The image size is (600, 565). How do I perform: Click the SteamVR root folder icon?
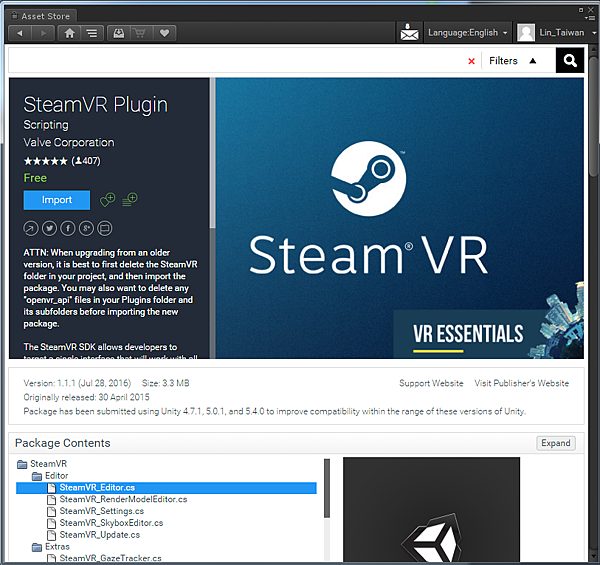(x=22, y=464)
